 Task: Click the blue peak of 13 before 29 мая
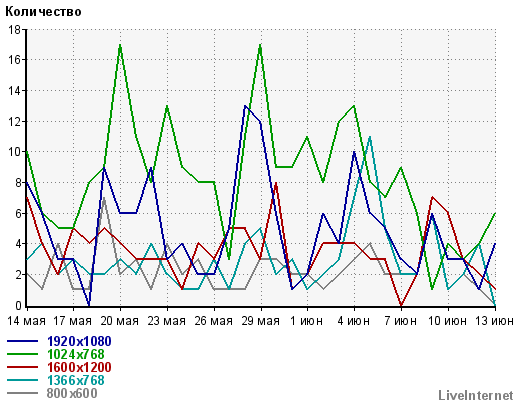pos(245,106)
